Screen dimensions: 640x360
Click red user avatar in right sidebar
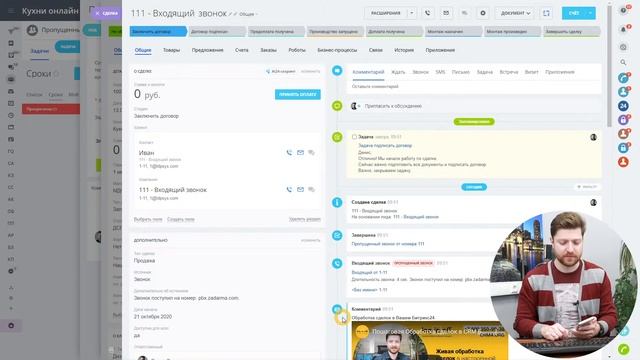[623, 162]
